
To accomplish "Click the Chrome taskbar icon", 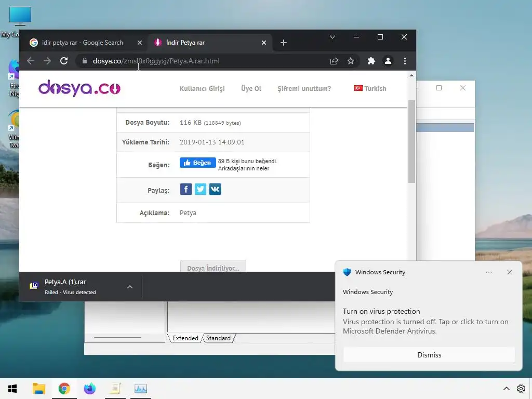I will tap(64, 389).
